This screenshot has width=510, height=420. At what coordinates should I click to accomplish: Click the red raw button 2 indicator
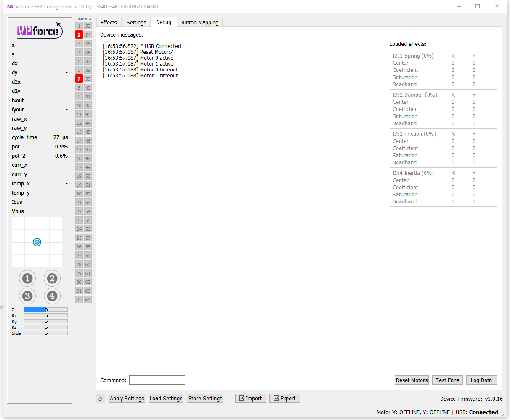79,34
